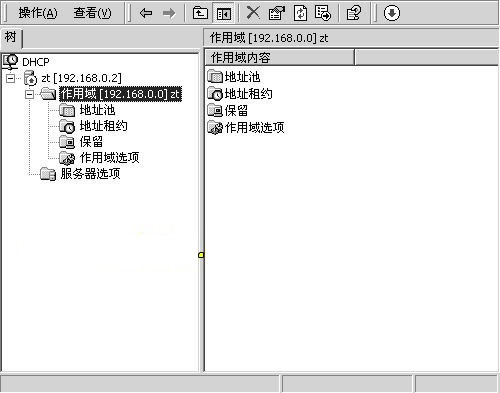Viewport: 500px width, 393px height.
Task: Click the Export list toolbar icon
Action: [x=323, y=13]
